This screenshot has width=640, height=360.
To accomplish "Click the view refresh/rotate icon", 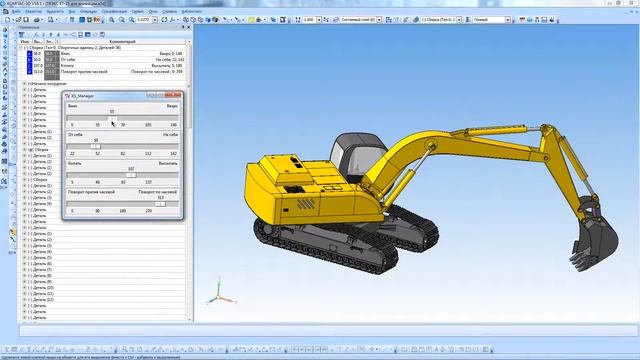I will [164, 20].
